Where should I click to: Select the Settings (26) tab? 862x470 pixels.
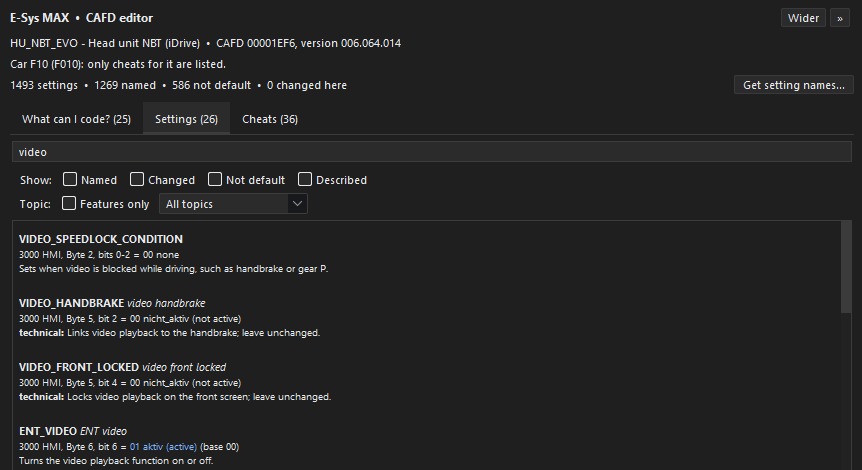(x=186, y=119)
